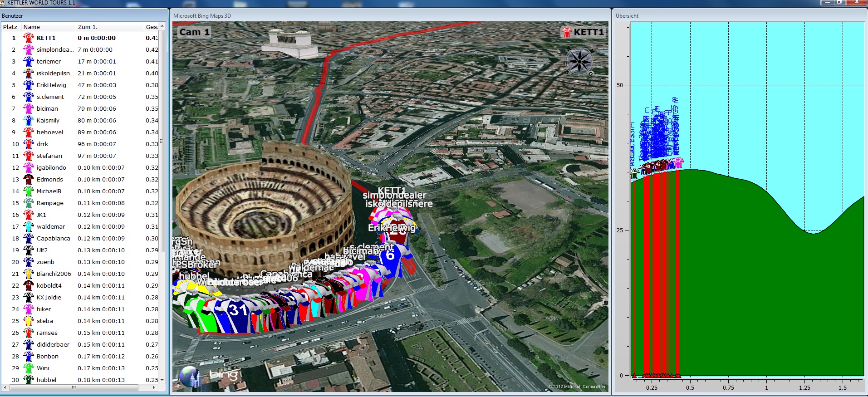Click igabilondo's magenta jersey icon
Image resolution: width=868 pixels, height=397 pixels.
click(x=29, y=168)
